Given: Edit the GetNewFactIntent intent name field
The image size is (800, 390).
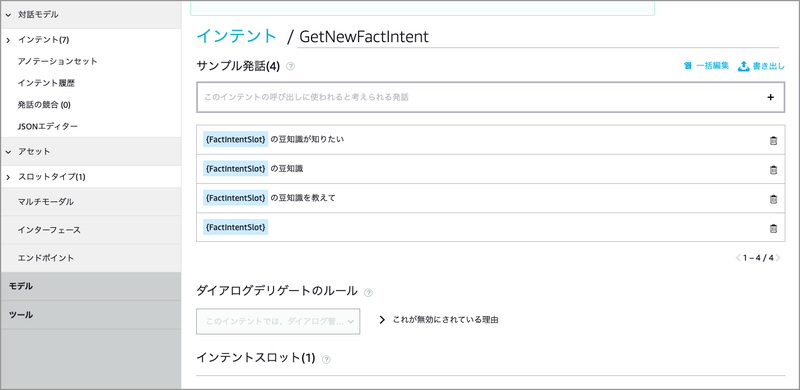Looking at the screenshot, I should 538,37.
